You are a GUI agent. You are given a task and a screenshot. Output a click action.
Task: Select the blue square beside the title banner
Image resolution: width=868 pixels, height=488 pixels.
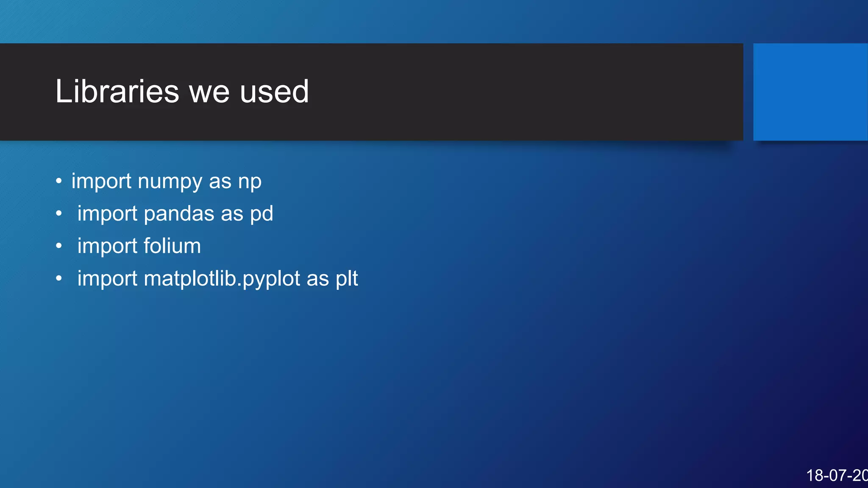[810, 92]
